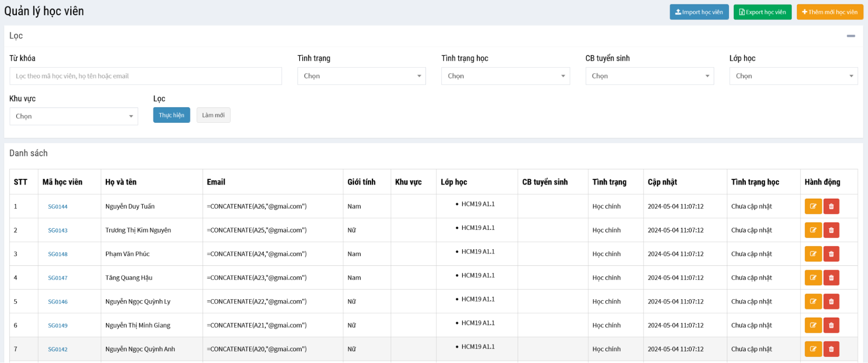Screen dimensions: 868x363
Task: Open the Tình trạng dropdown
Action: pos(361,76)
